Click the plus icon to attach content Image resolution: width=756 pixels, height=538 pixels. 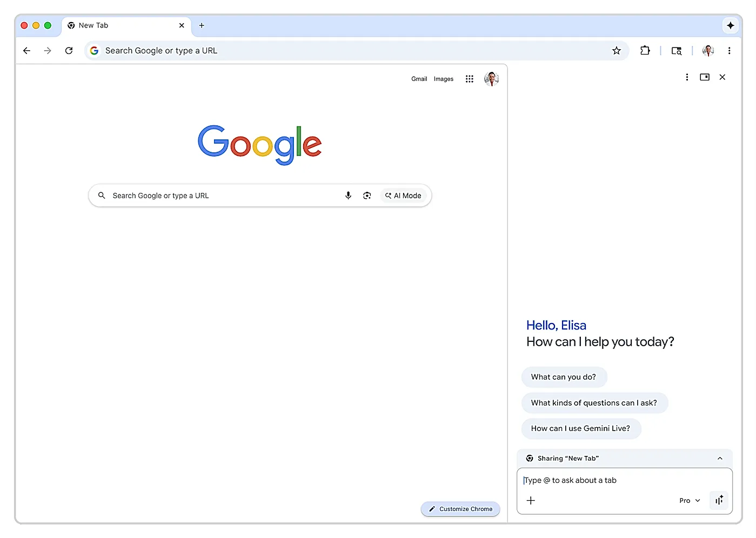(x=531, y=500)
